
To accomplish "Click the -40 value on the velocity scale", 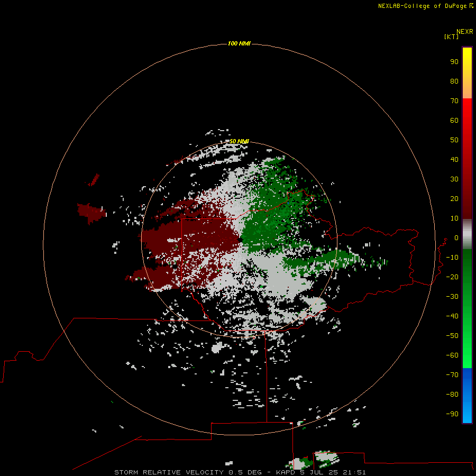I will (452, 316).
